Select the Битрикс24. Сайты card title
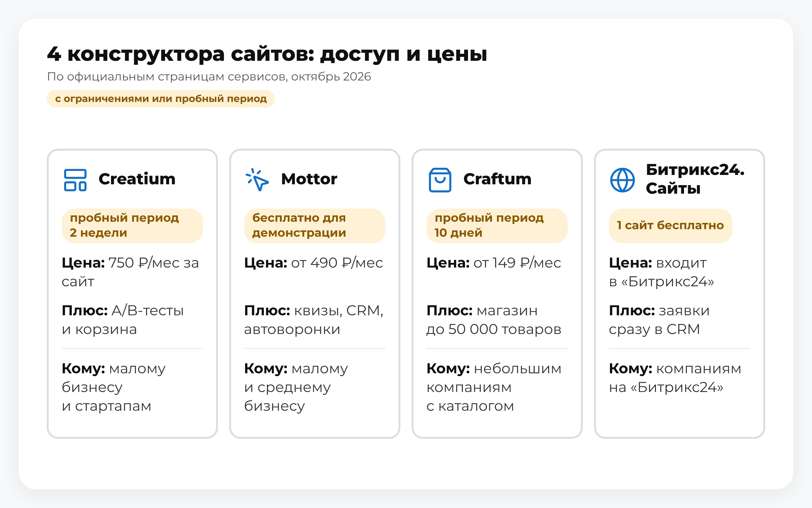The width and height of the screenshot is (812, 508). click(x=695, y=179)
